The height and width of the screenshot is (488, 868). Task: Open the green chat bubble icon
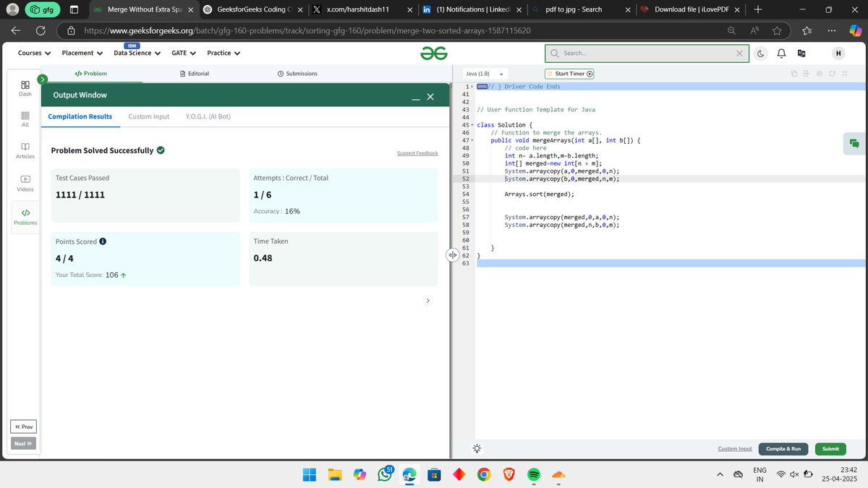(854, 144)
